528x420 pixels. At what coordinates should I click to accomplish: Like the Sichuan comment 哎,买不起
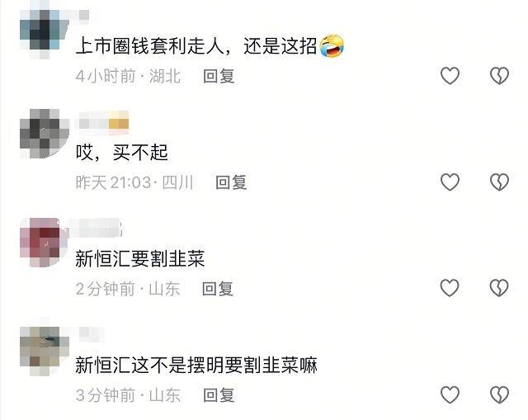[450, 182]
